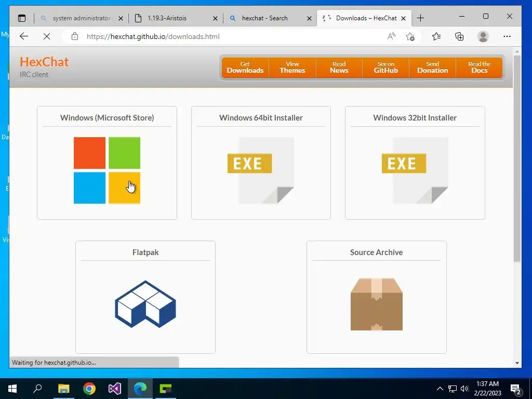532x399 pixels.
Task: View site information lock icon
Action: (75, 36)
